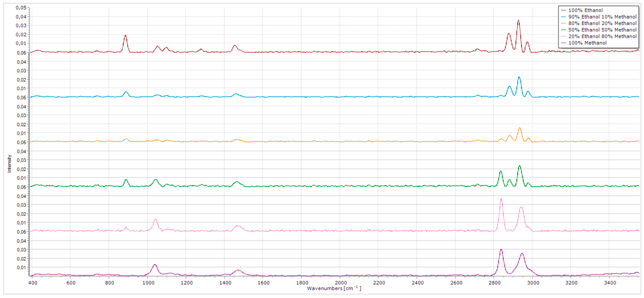The image size is (644, 298).
Task: Click the red line swatch in the legend
Action: [x=563, y=10]
